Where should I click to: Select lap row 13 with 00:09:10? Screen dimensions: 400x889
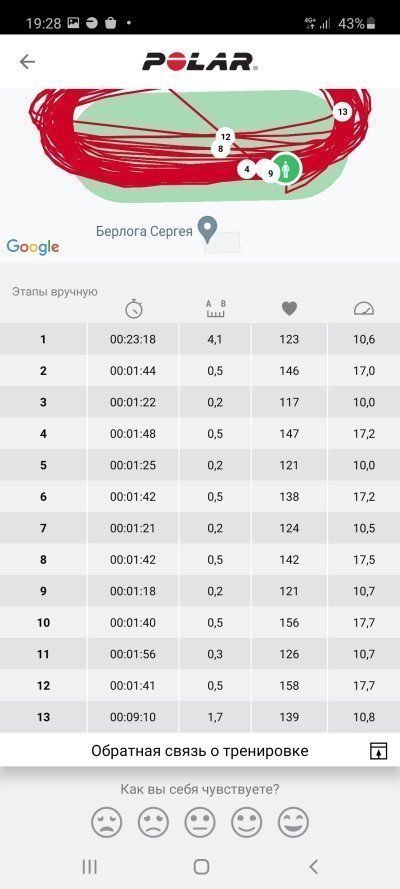(x=200, y=717)
